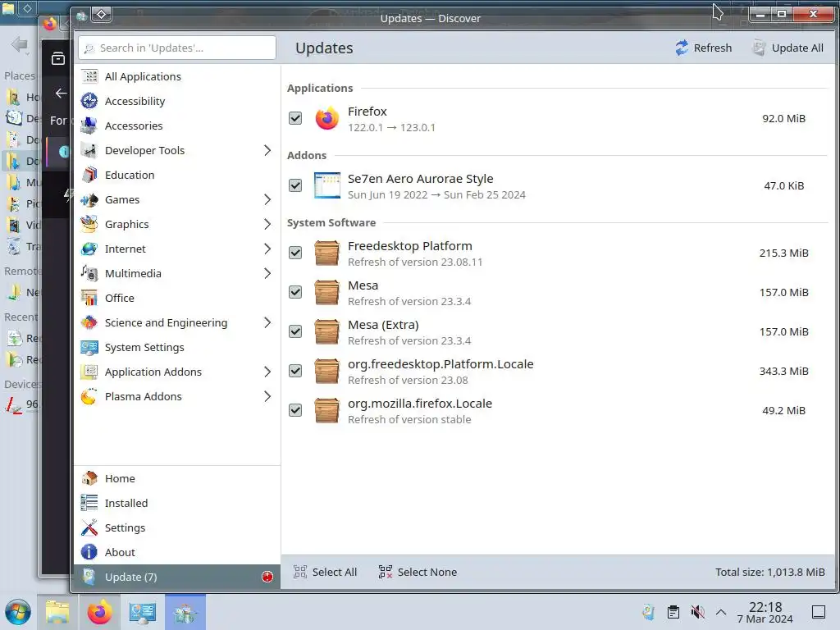The width and height of the screenshot is (840, 630).
Task: Expand the Internet category arrow
Action: 267,249
